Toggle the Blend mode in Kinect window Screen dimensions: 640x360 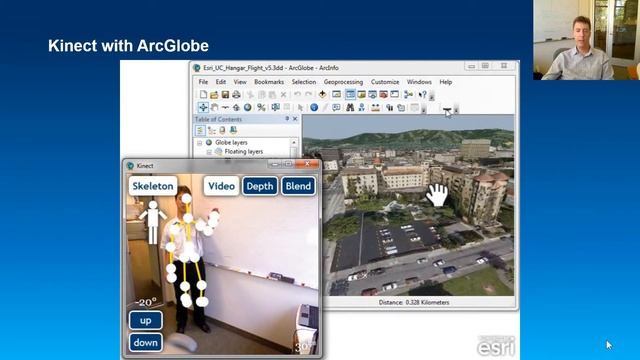coord(298,186)
